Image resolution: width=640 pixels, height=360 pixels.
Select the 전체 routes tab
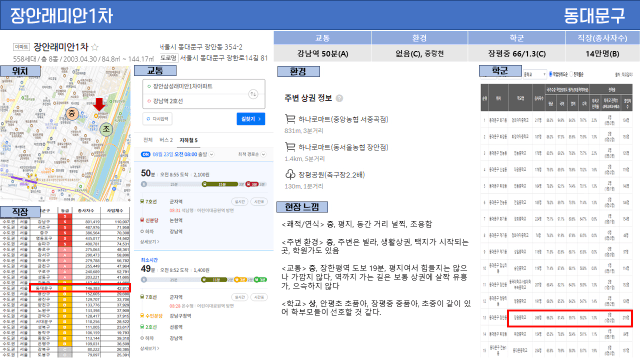click(148, 140)
